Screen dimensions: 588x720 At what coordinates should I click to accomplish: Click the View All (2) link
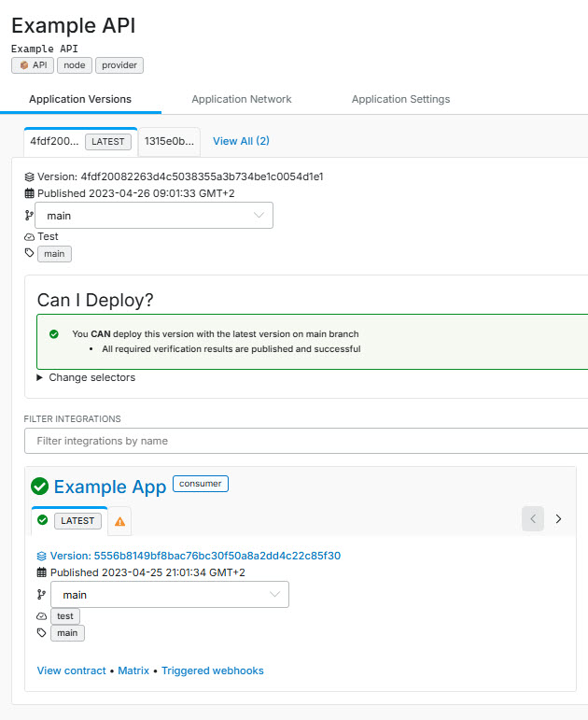coord(241,141)
